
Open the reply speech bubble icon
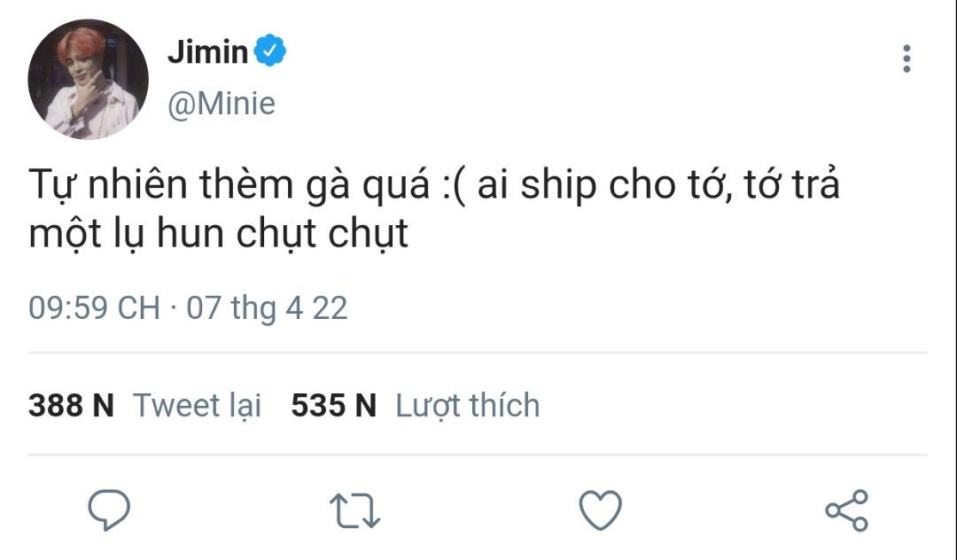click(x=109, y=509)
